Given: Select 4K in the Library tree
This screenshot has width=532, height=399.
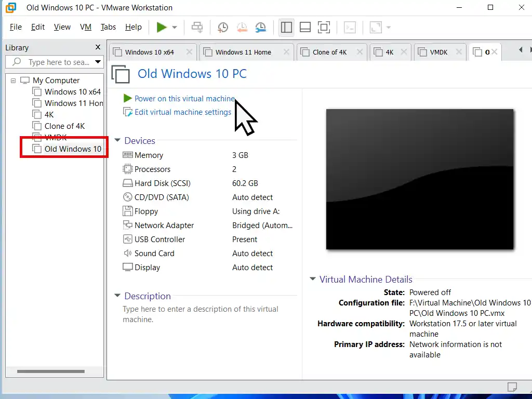Looking at the screenshot, I should pyautogui.click(x=43, y=115).
